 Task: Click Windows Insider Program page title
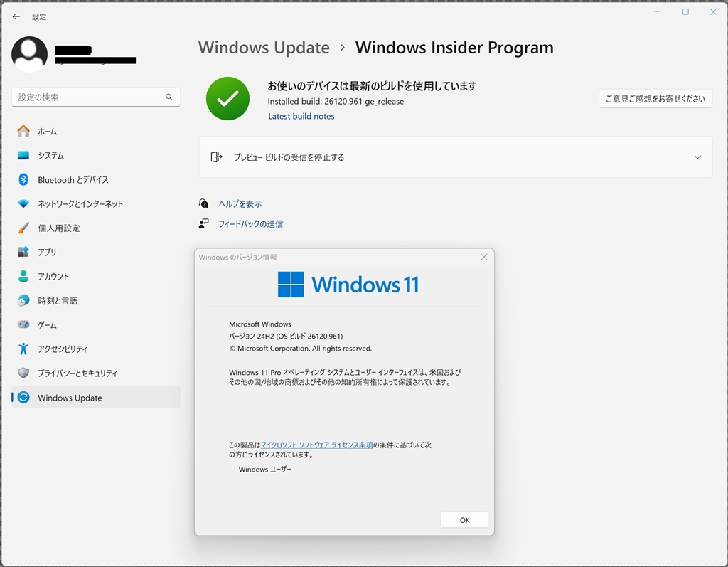click(454, 48)
